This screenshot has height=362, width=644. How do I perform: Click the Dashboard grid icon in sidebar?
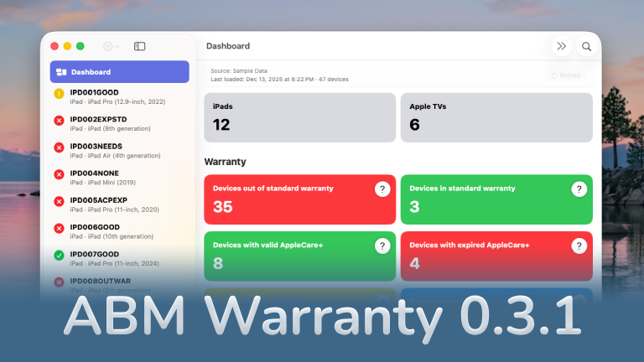61,72
